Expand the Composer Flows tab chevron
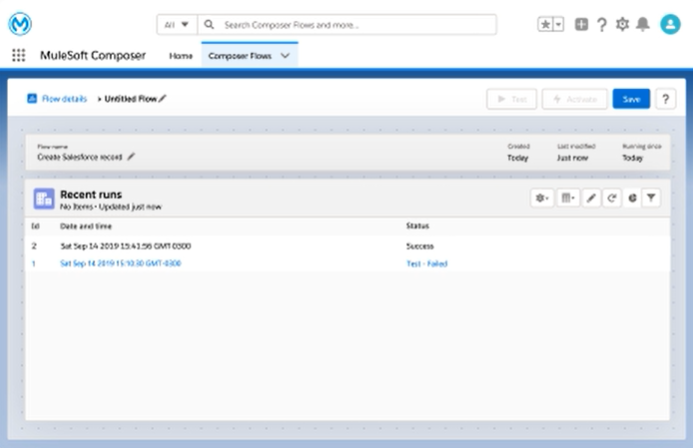Image resolution: width=693 pixels, height=448 pixels. coord(285,56)
